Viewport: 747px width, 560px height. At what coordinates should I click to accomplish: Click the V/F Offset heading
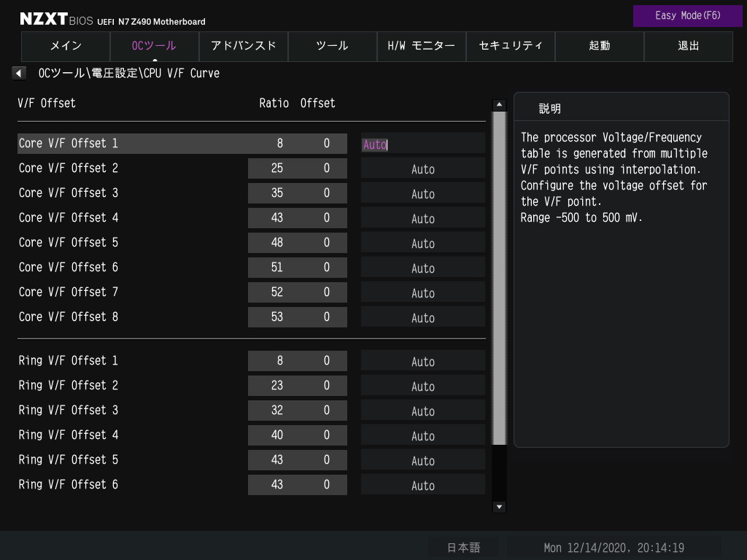point(47,104)
